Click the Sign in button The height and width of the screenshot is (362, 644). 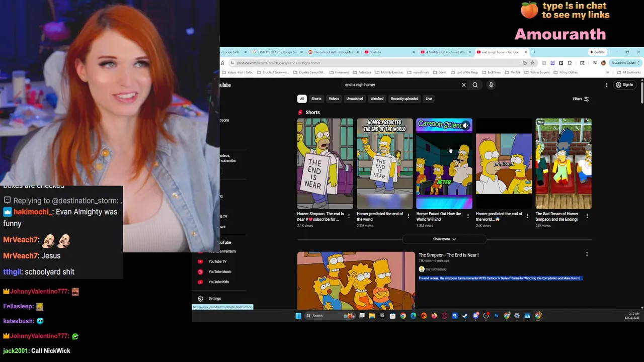click(x=624, y=85)
